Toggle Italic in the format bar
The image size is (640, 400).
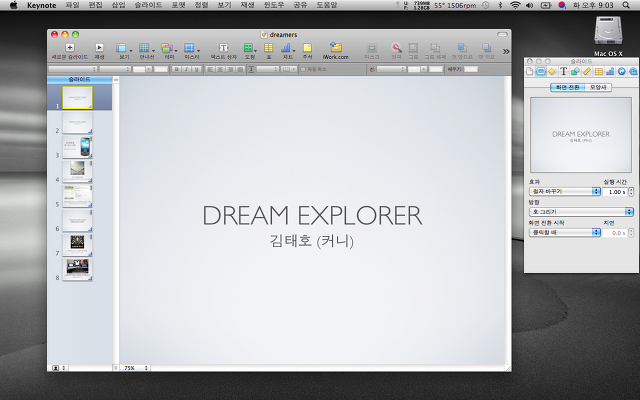pyautogui.click(x=186, y=69)
